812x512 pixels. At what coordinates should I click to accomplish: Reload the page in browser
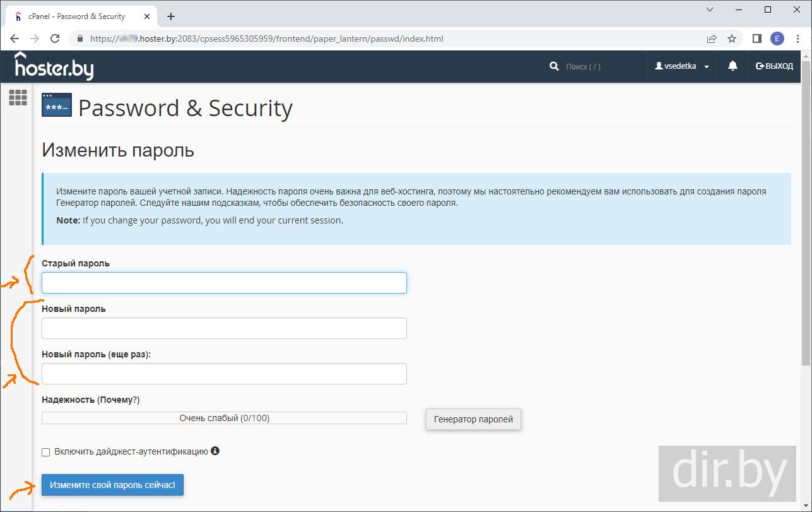(55, 39)
